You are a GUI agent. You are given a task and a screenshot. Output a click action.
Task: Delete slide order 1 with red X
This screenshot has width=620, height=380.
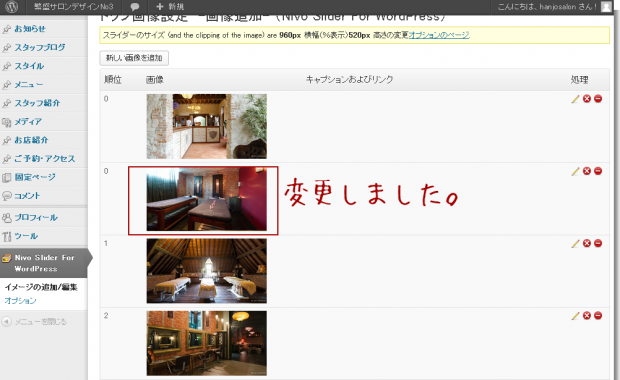(x=587, y=243)
